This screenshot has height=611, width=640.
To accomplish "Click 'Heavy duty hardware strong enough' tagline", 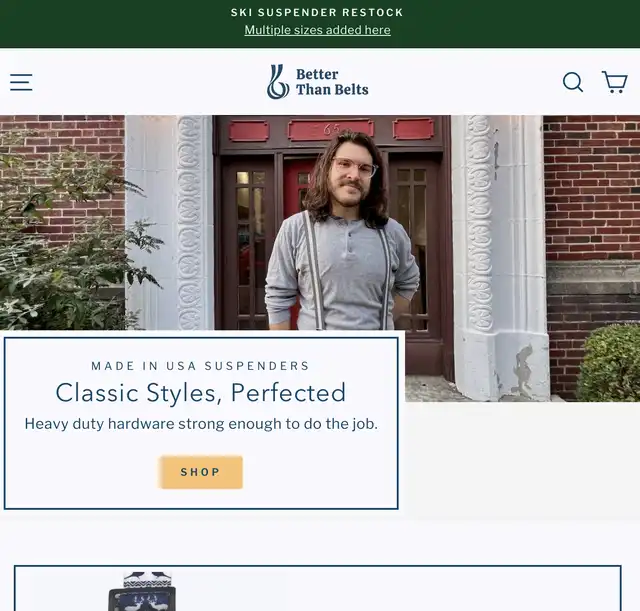I will 201,424.
